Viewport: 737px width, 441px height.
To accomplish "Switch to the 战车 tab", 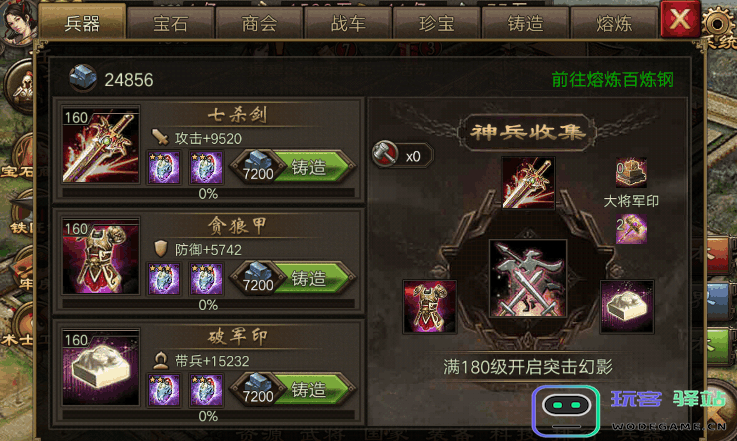I will [348, 23].
